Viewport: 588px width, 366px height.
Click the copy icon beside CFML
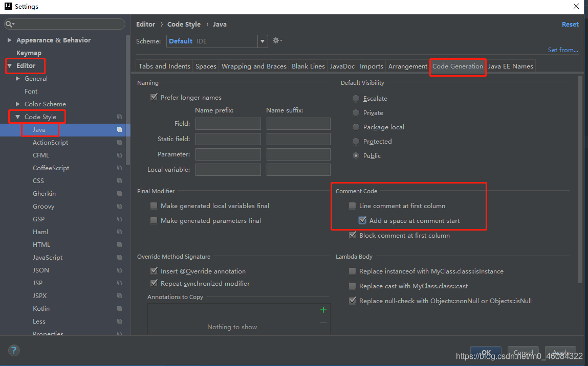tap(119, 155)
